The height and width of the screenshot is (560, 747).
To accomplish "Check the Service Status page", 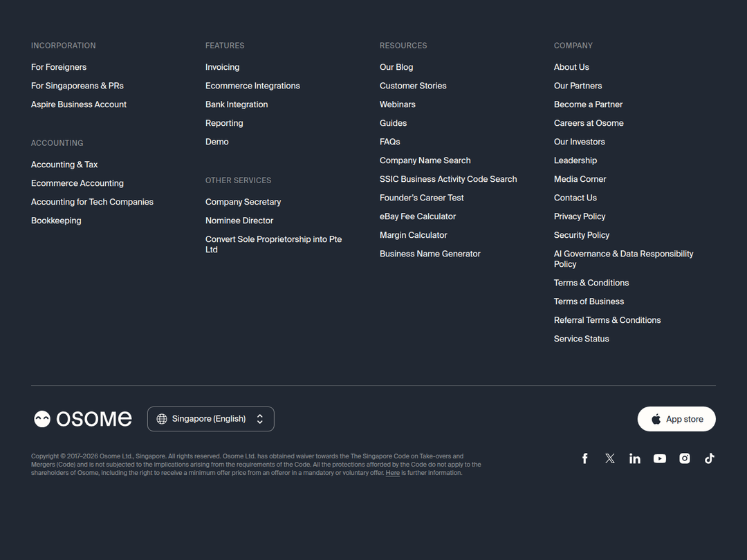I will click(581, 339).
